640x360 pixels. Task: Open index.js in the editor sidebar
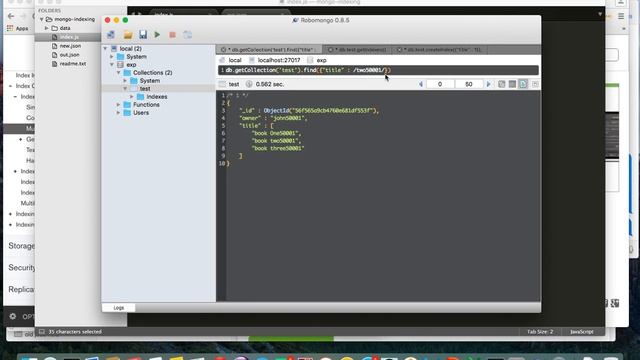[69, 38]
